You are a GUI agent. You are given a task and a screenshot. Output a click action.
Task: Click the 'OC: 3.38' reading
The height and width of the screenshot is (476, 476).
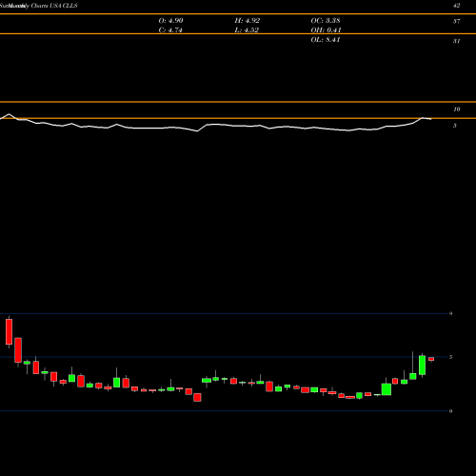pos(326,21)
